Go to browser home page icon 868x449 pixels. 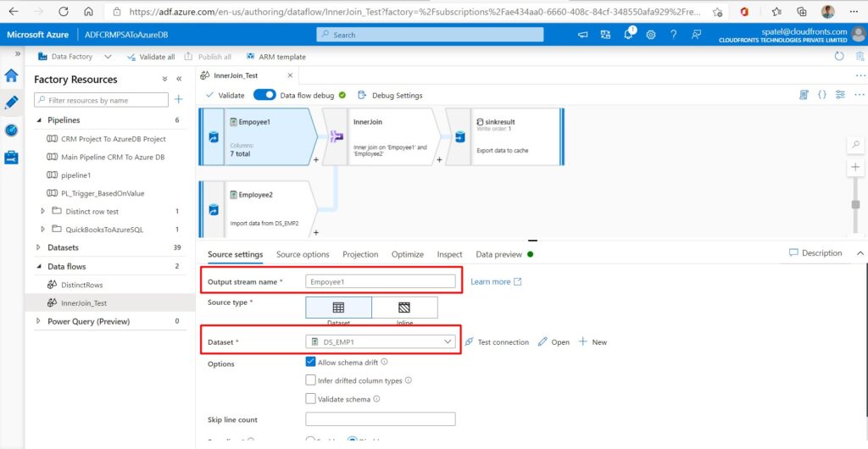[88, 12]
